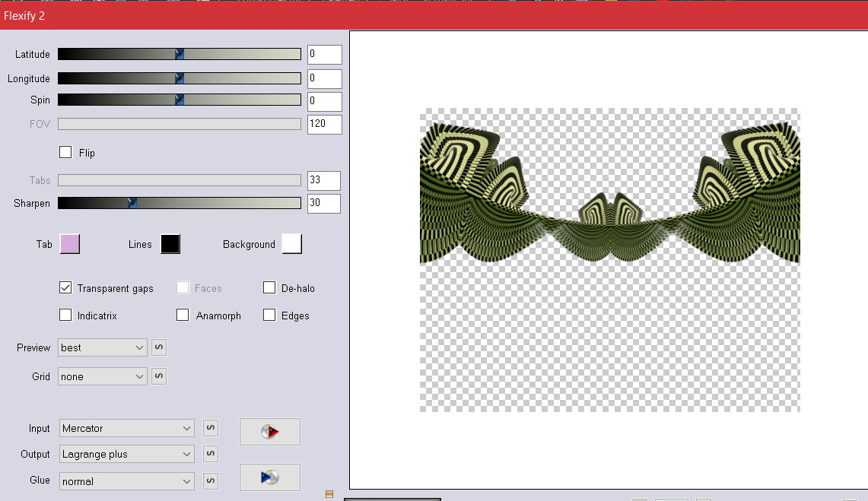The height and width of the screenshot is (501, 868).
Task: Click the Latitude value input field
Action: (324, 55)
